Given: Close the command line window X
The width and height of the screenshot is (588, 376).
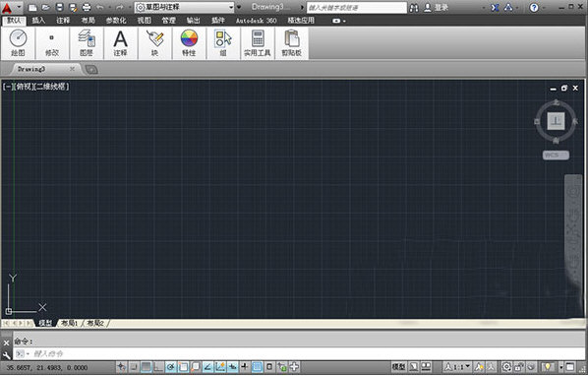Looking at the screenshot, I should pyautogui.click(x=6, y=343).
